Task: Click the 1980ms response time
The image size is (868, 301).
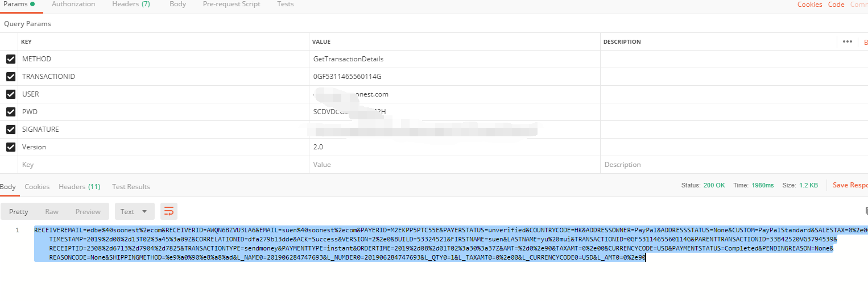Action: click(x=762, y=185)
